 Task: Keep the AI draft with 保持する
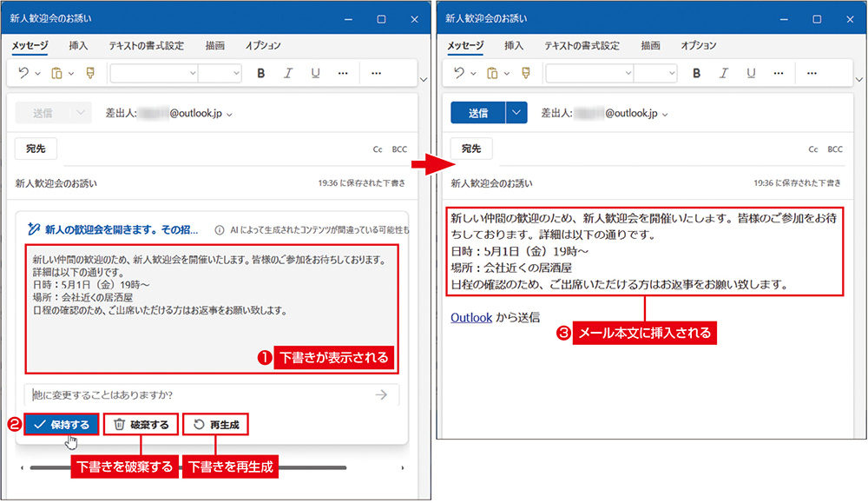click(x=61, y=424)
